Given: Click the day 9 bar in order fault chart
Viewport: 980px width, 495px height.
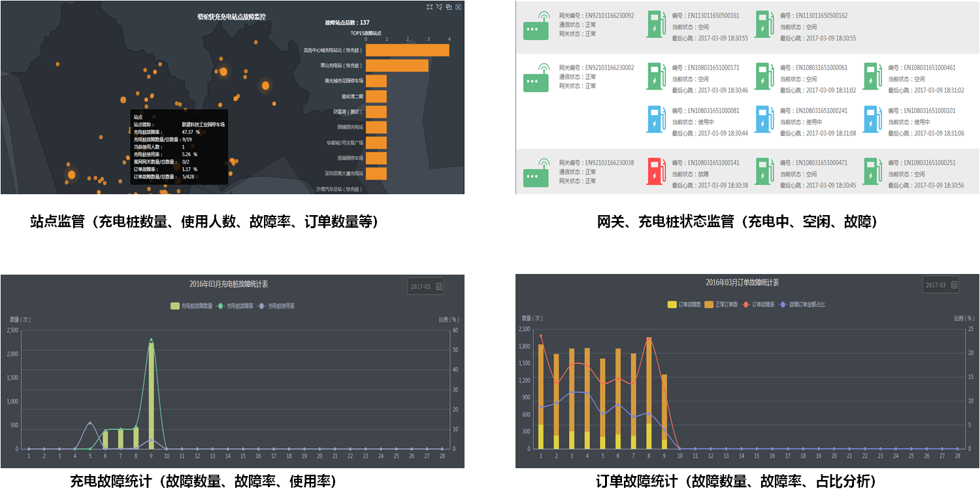Looking at the screenshot, I should click(664, 412).
